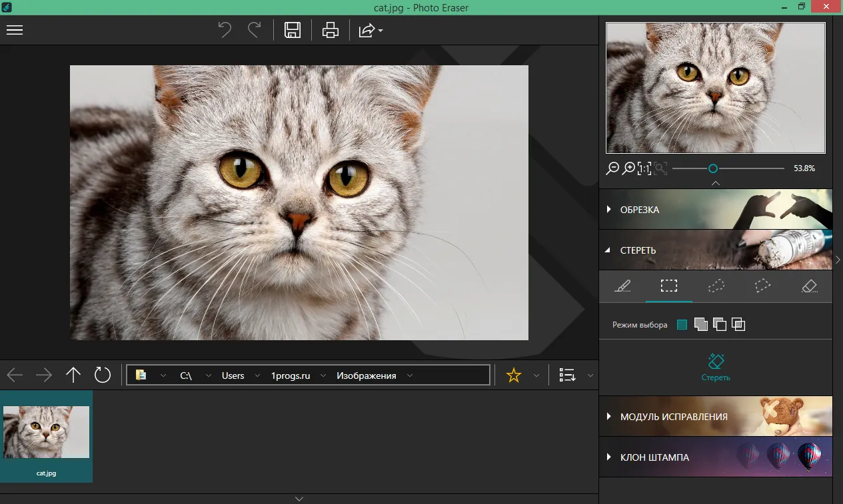Select the rectangle selection tool

(669, 286)
